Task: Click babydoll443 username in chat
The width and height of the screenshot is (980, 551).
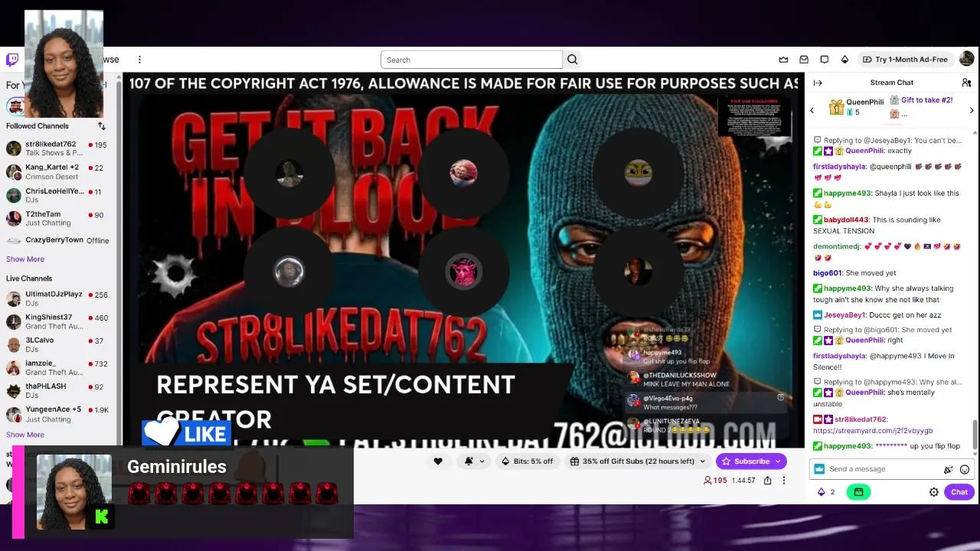Action: [847, 220]
